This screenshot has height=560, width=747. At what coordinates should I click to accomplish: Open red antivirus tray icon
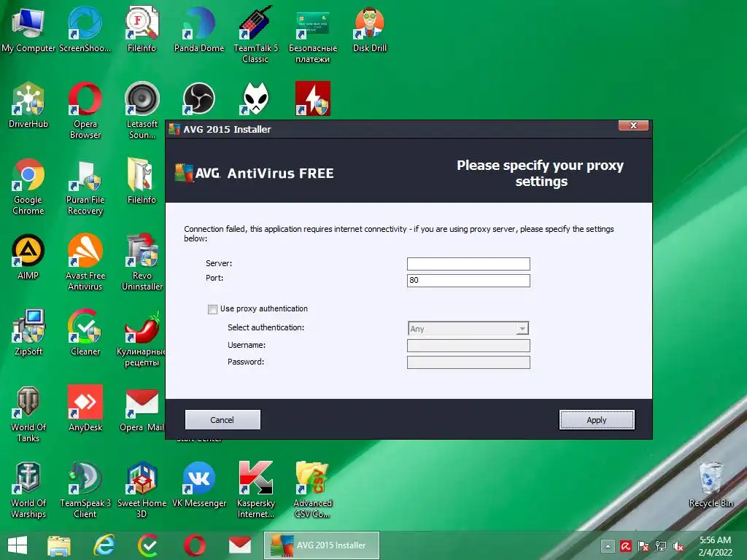click(625, 546)
